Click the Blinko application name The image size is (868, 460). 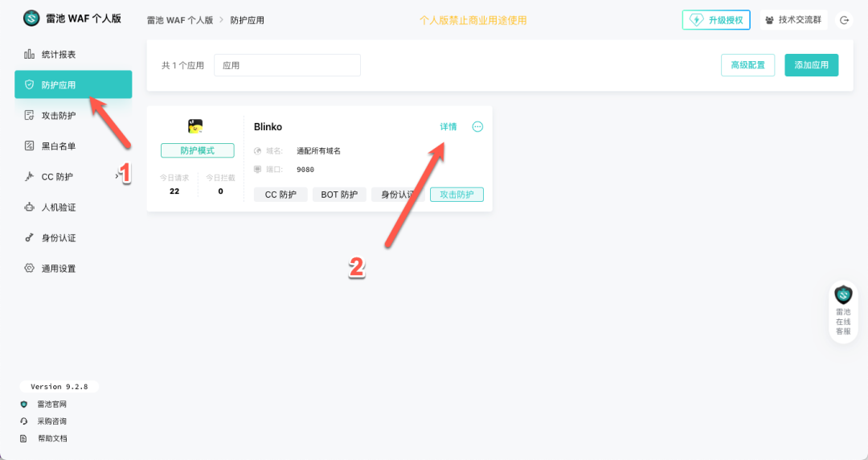coord(268,127)
